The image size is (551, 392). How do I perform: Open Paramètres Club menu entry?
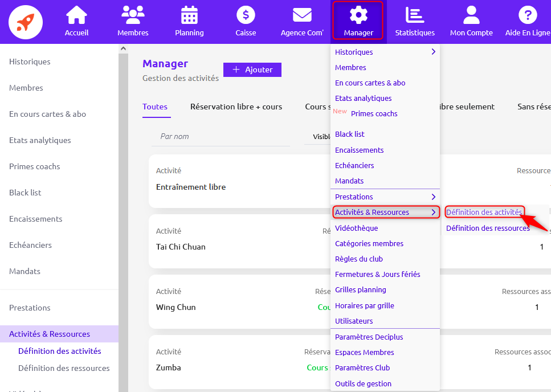[x=362, y=367]
